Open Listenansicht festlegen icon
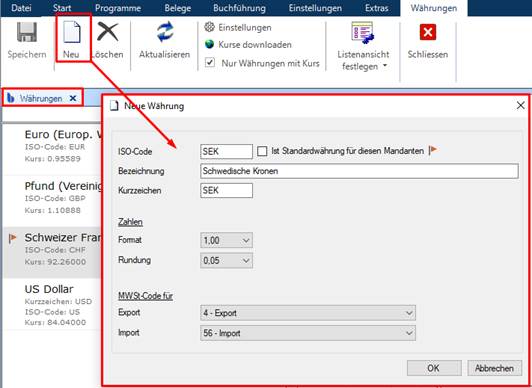The height and width of the screenshot is (388, 532). point(363,33)
